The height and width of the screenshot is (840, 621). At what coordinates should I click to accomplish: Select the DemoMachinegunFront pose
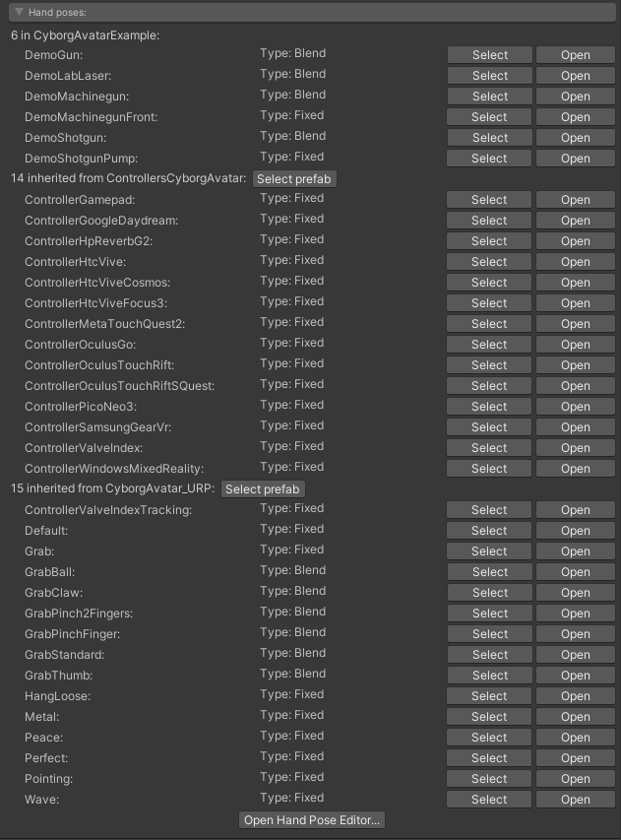489,117
